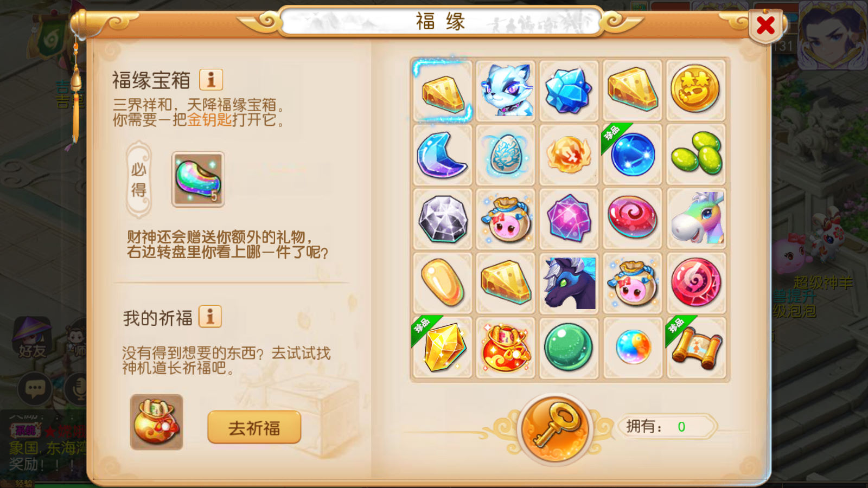The width and height of the screenshot is (868, 488).
Task: Select the rainbow bean guaranteed reward
Action: [x=198, y=179]
